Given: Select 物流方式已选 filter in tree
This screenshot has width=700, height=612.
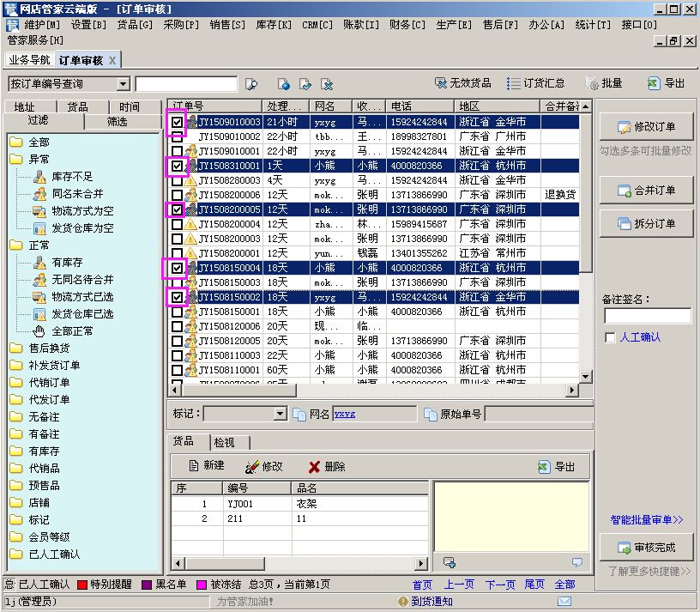Looking at the screenshot, I should 82,297.
